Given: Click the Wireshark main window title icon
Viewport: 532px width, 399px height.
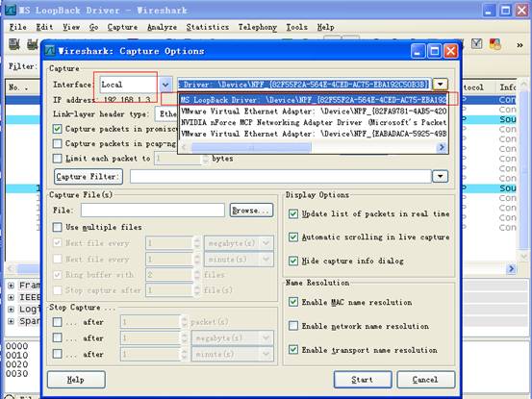Looking at the screenshot, I should coord(11,10).
